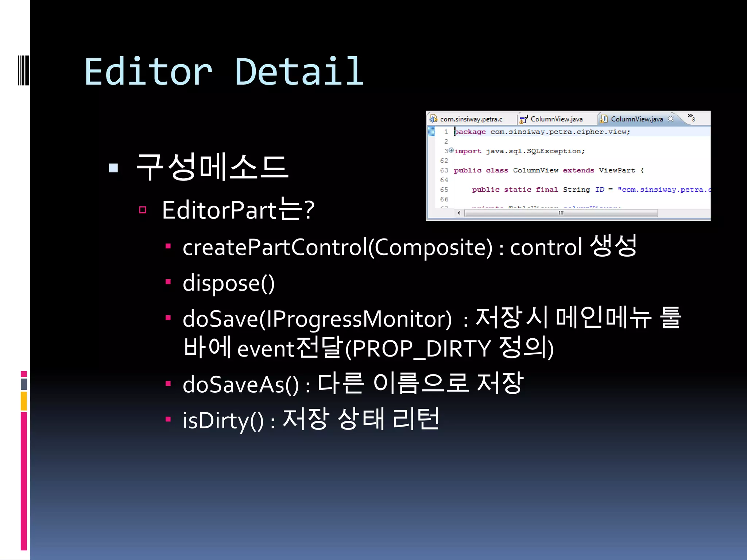Click the 'isDirty()' bullet text
The image size is (747, 560).
click(x=311, y=419)
